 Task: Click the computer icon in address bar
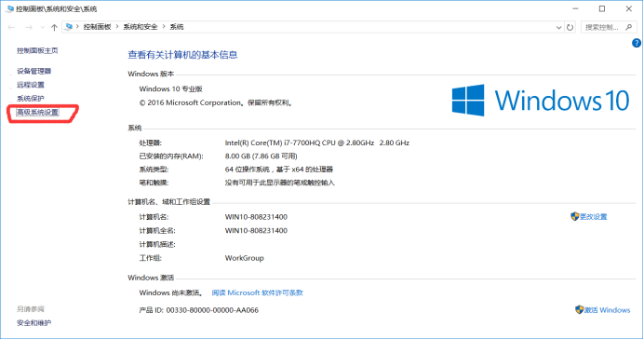coord(69,27)
